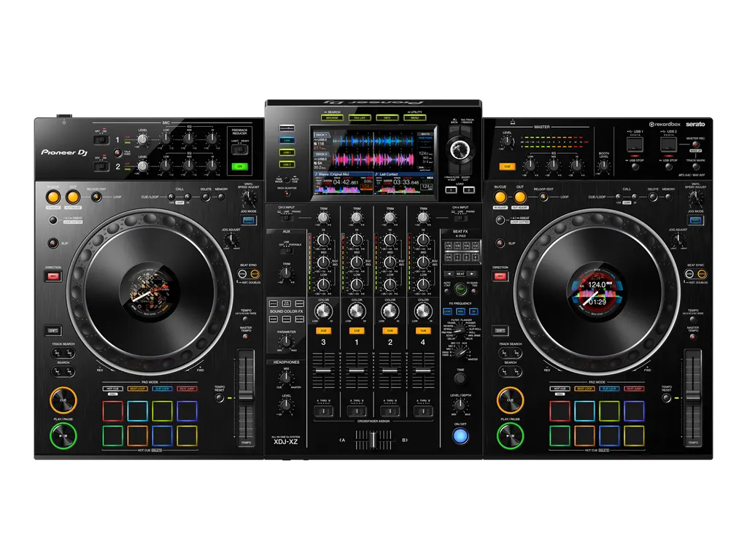Image resolution: width=747 pixels, height=560 pixels.
Task: Tap the left deck loop OUT button
Action: (73, 197)
